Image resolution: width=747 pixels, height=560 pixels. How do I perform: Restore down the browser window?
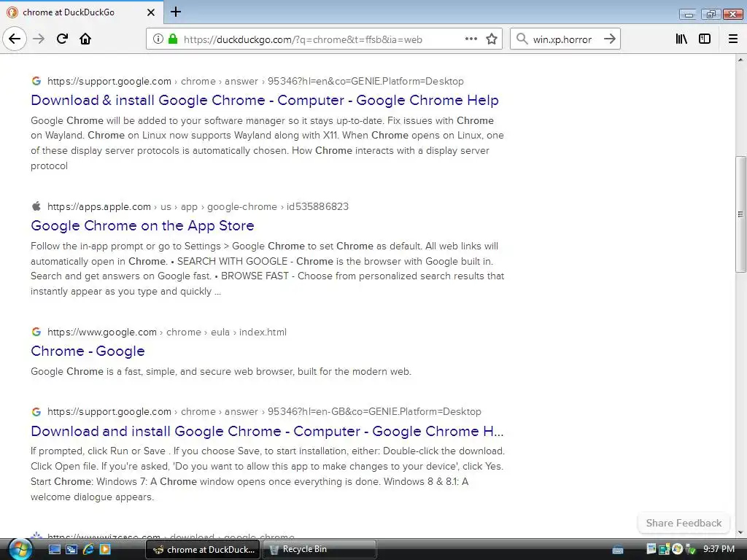[711, 15]
